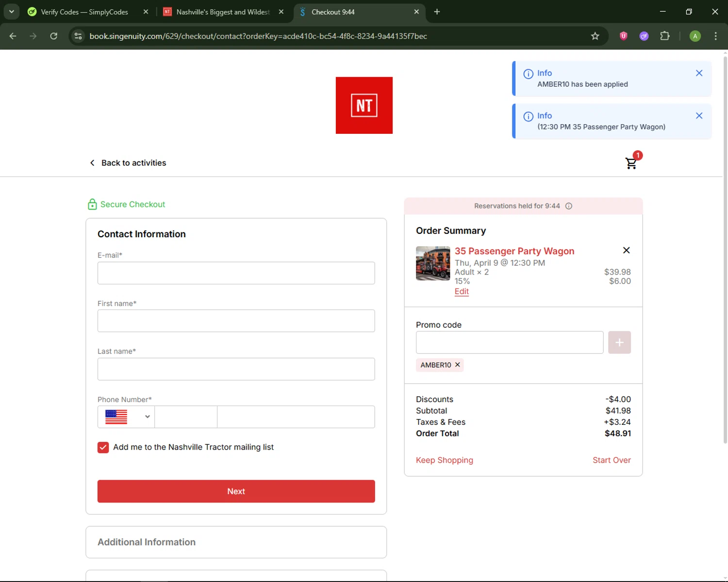Image resolution: width=728 pixels, height=582 pixels.
Task: Click the Order Total amount $48.91
Action: point(618,434)
